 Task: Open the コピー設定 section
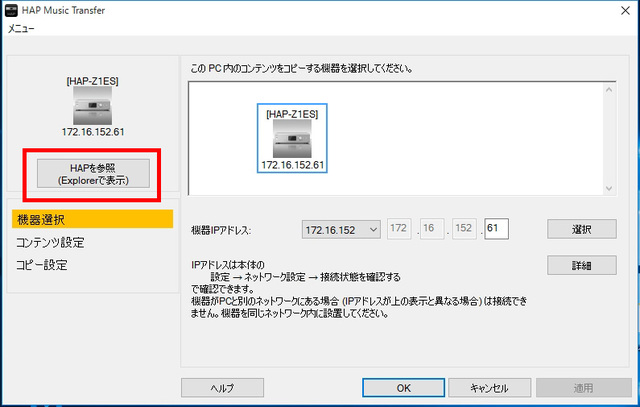point(42,265)
